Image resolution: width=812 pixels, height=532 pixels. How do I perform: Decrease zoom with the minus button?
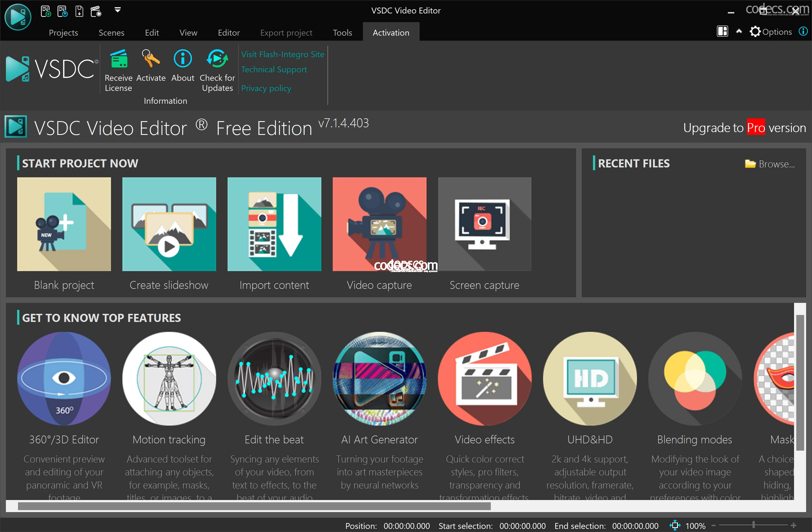pos(713,526)
